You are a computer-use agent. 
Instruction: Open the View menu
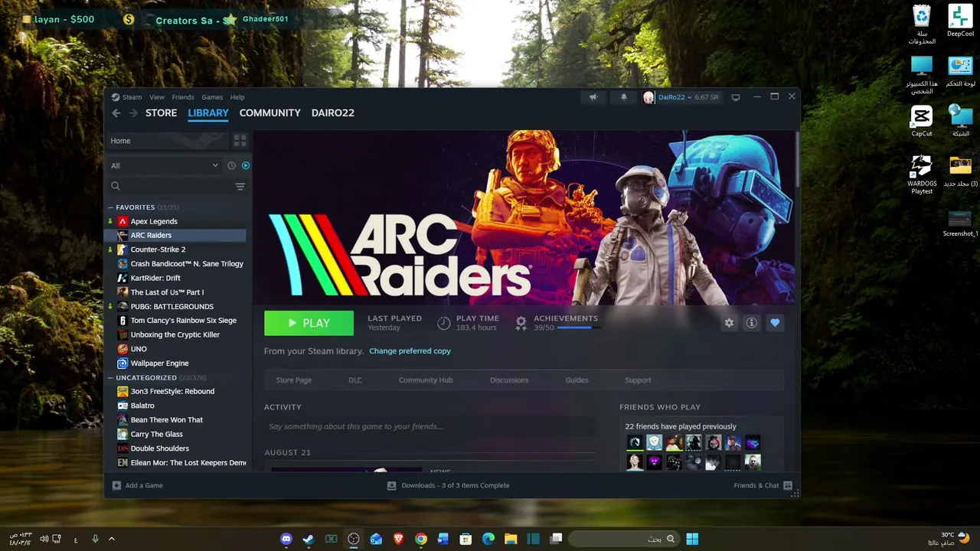157,97
